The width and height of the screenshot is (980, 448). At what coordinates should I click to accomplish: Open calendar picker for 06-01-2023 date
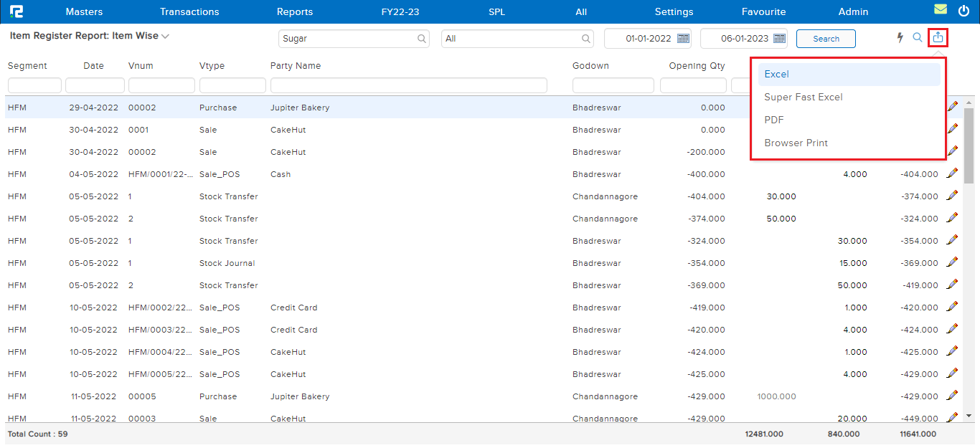779,39
